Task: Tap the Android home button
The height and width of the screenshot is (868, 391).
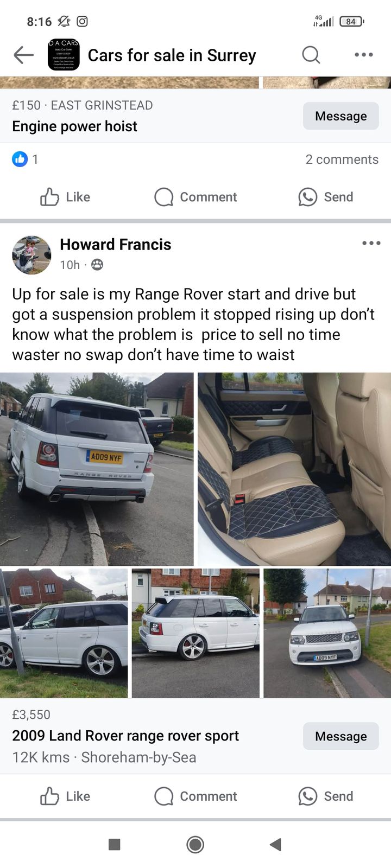Action: click(x=195, y=844)
